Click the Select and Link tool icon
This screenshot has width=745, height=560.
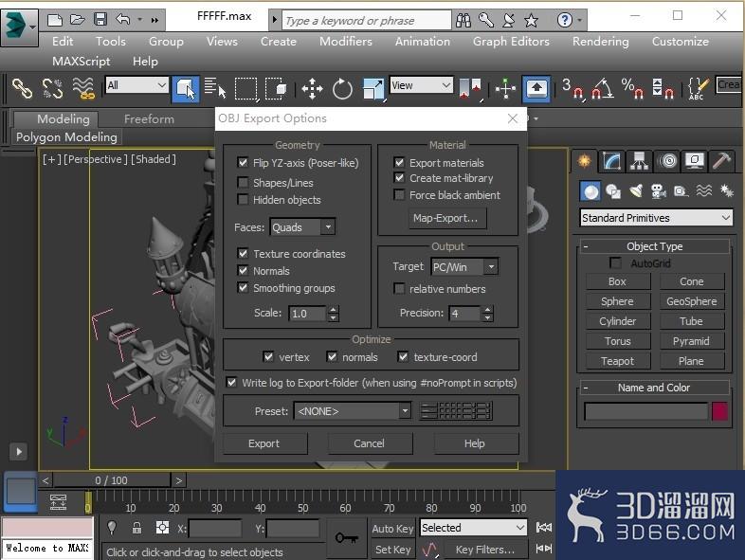pos(22,88)
